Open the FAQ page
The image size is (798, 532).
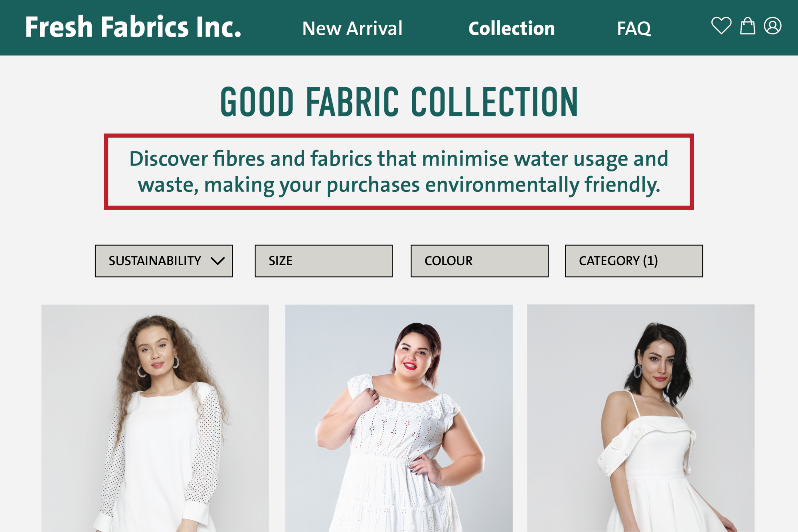[634, 28]
